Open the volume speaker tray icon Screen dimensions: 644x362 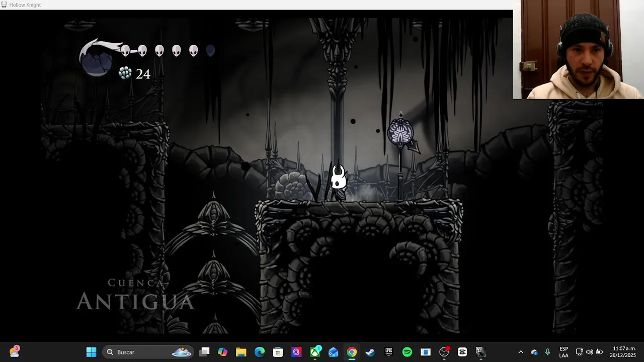[589, 352]
